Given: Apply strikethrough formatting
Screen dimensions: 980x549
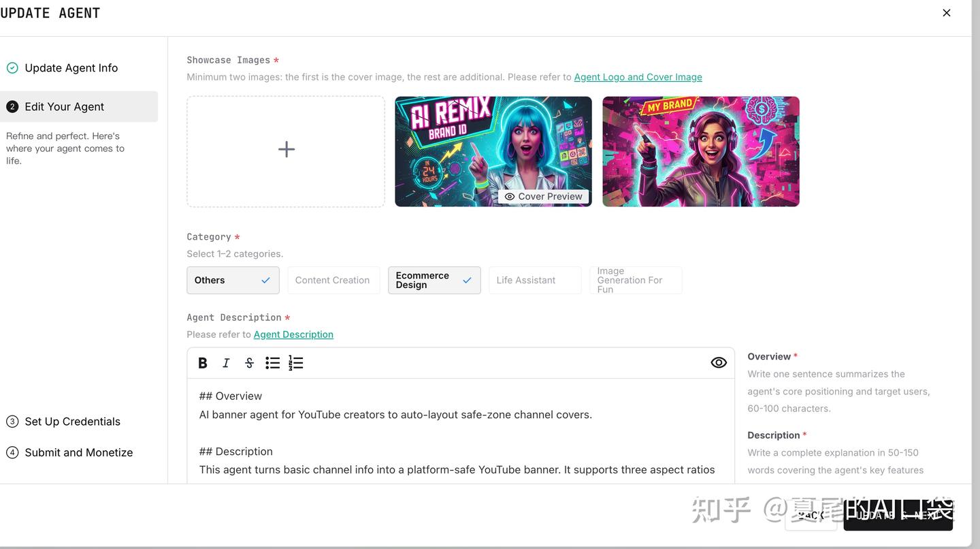Looking at the screenshot, I should click(x=249, y=362).
